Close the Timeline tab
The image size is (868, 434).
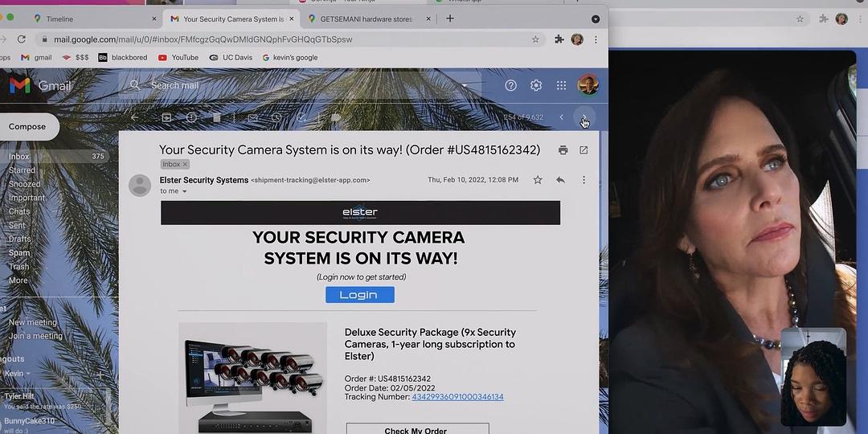154,18
